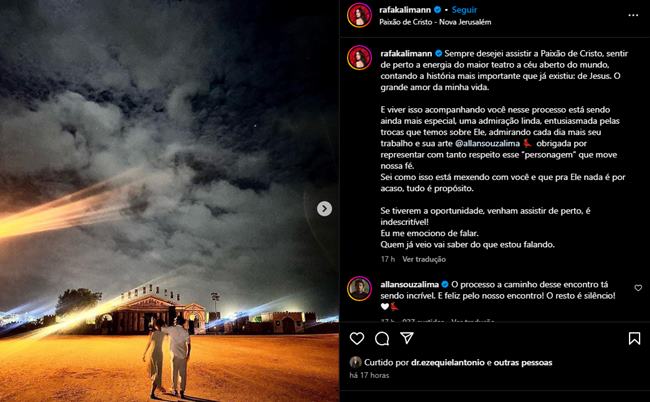Open allansouzalima username in the comment

410,284
